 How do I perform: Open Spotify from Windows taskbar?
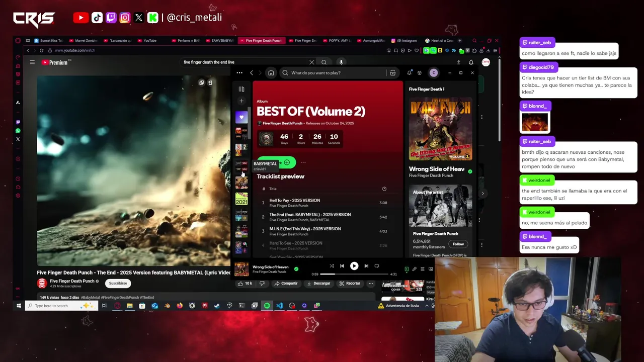[x=267, y=306]
